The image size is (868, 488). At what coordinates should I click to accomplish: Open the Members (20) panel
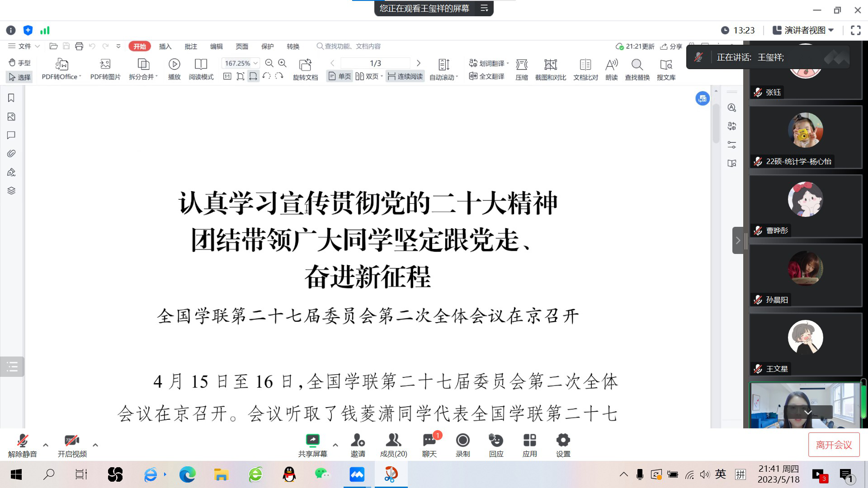click(x=393, y=441)
